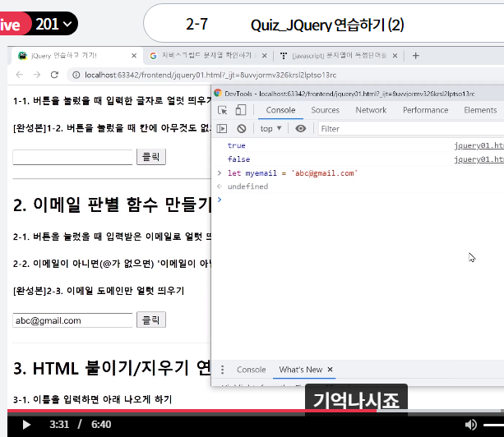504x437 pixels.
Task: Seek on the red video progress bar
Action: tap(192, 411)
